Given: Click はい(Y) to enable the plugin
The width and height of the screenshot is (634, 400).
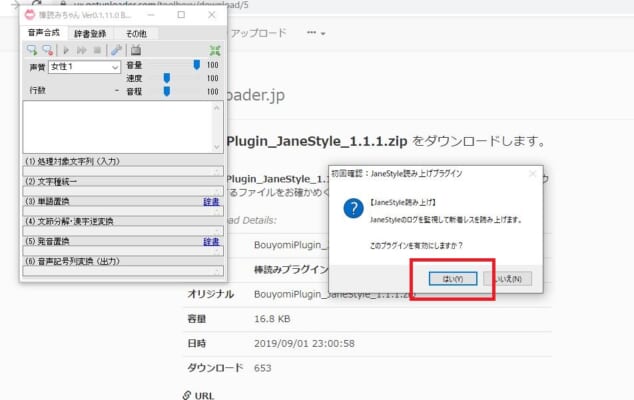Looking at the screenshot, I should tap(453, 279).
